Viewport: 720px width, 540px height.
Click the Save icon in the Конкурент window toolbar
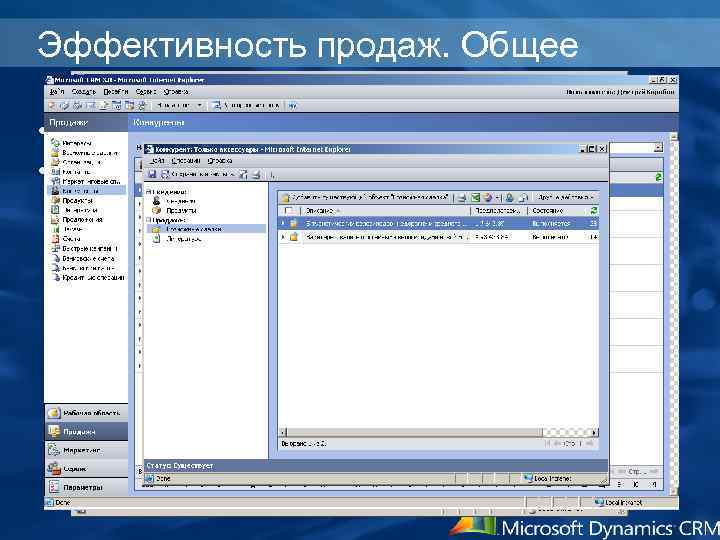click(152, 174)
